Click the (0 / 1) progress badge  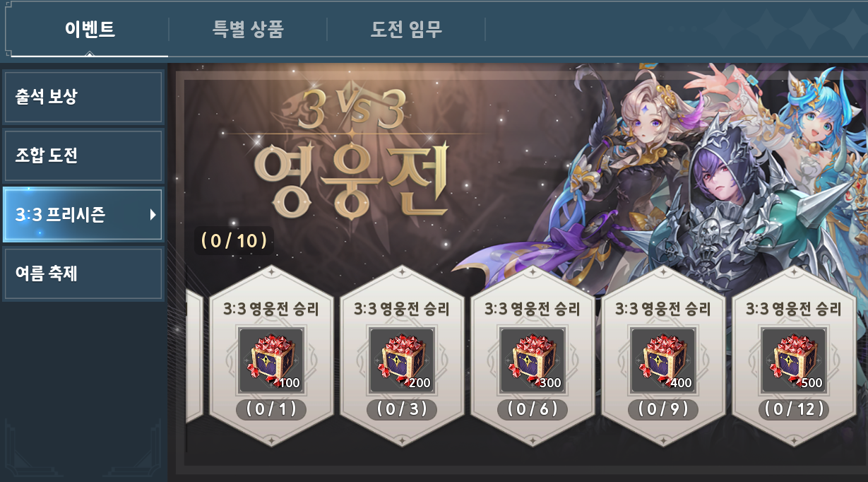pos(271,409)
